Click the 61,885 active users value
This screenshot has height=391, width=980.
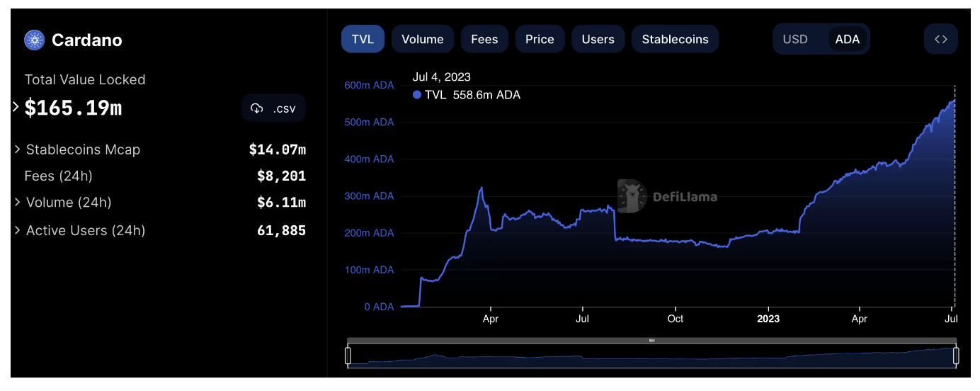coord(281,230)
